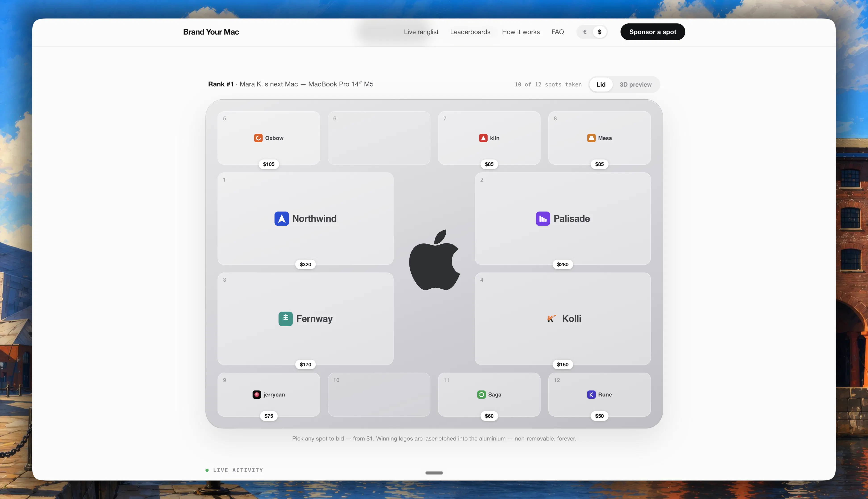
Task: Click the Brand Your Mac logo
Action: coord(211,32)
